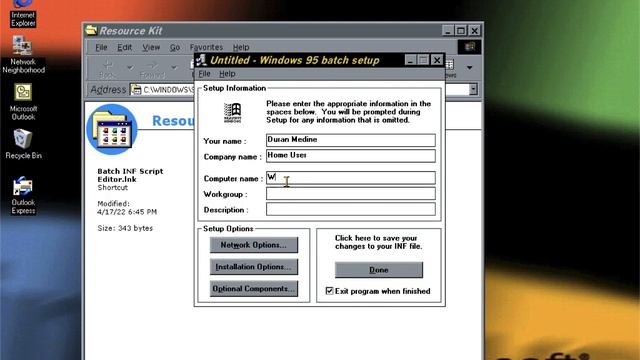Maximize the Resource Kit window

[x=461, y=30]
